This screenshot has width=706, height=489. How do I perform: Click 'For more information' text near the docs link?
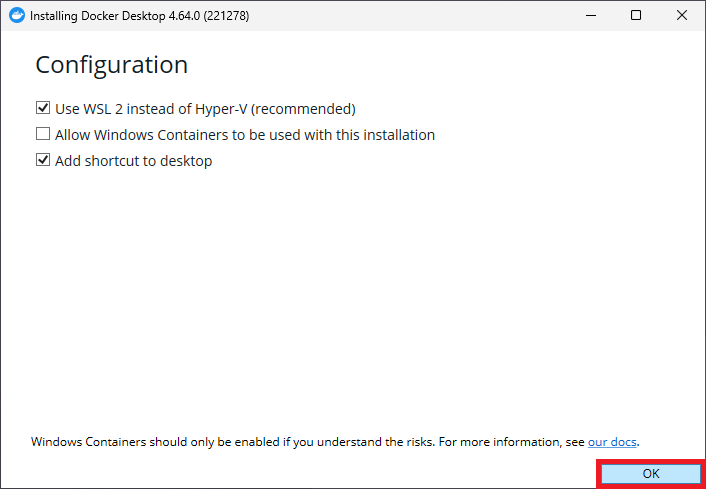coord(500,441)
